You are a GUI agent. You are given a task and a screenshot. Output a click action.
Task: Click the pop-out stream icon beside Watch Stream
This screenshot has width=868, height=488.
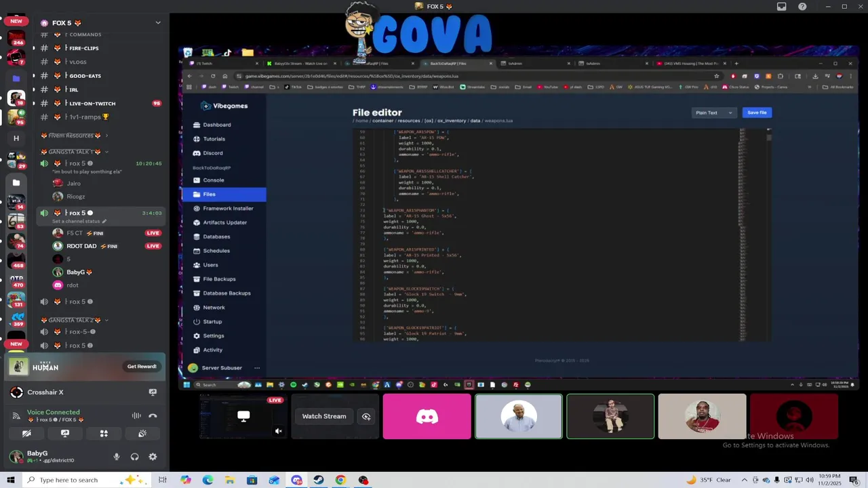[366, 416]
